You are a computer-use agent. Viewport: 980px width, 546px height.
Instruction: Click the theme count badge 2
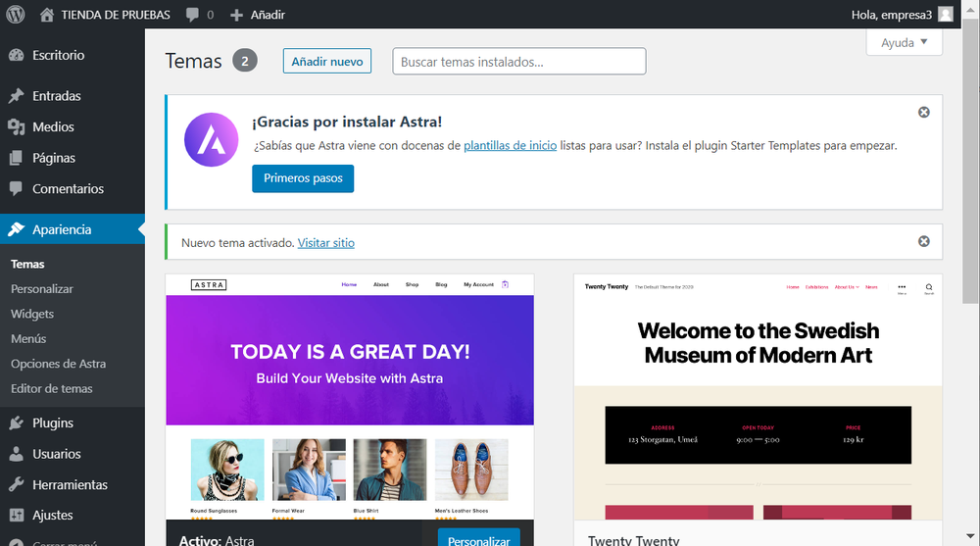[x=245, y=61]
